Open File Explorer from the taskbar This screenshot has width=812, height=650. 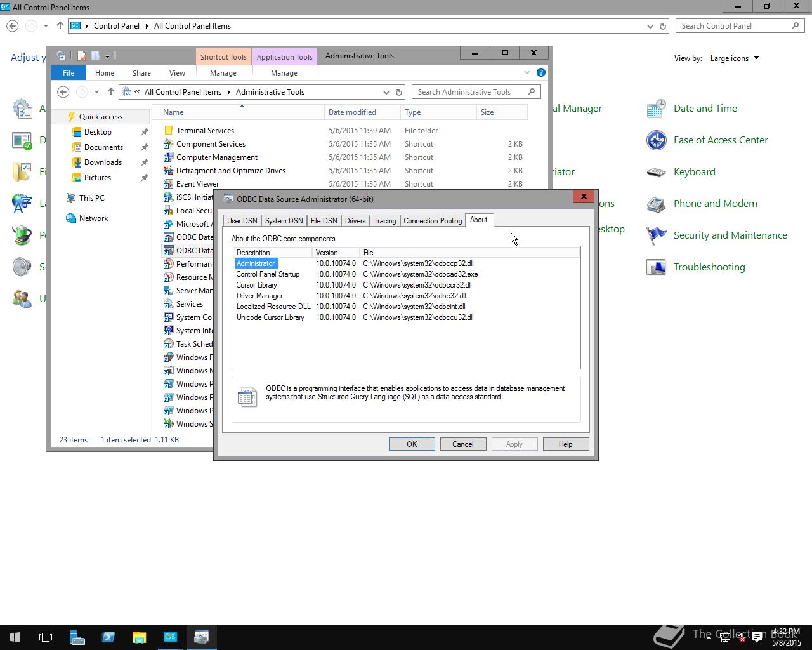[139, 637]
